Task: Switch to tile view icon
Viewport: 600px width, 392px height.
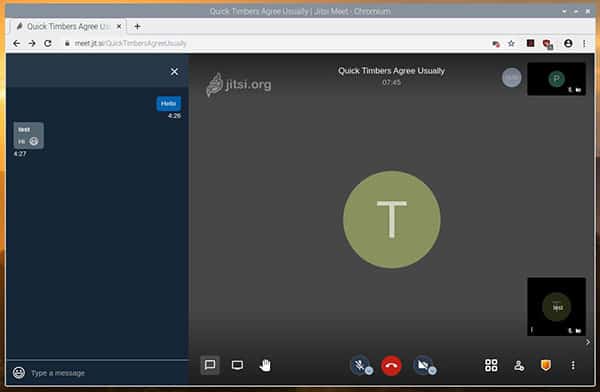Action: tap(491, 365)
